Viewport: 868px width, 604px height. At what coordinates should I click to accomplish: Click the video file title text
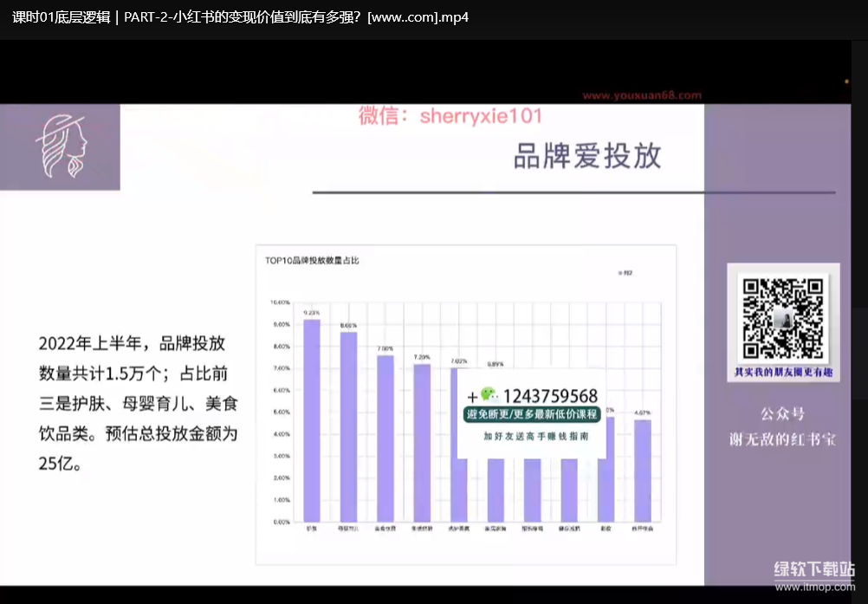(241, 17)
